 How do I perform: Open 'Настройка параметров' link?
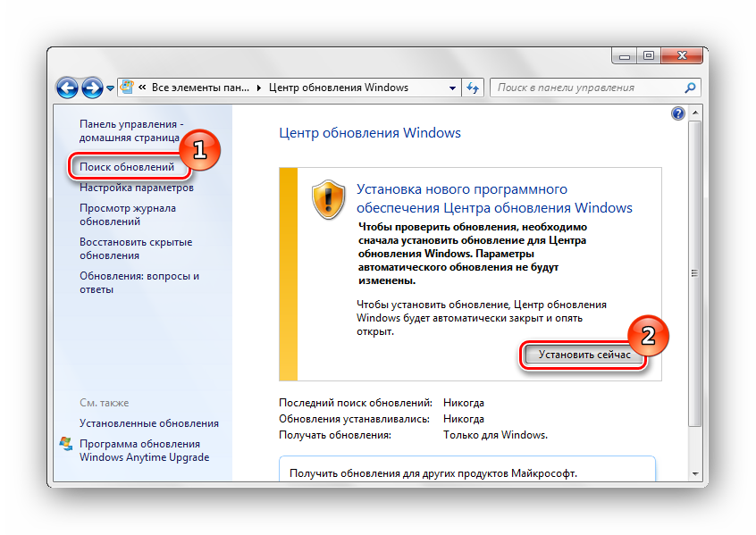(x=137, y=188)
